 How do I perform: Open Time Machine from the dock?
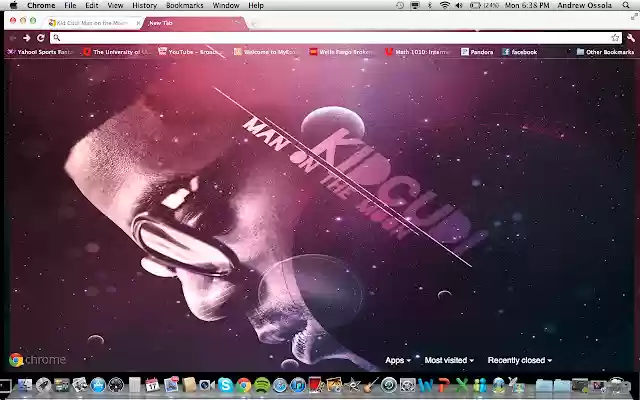coord(389,385)
